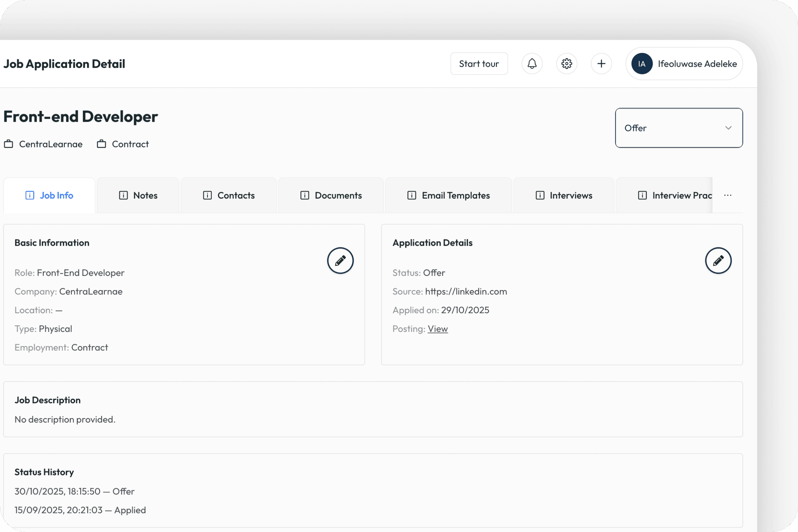Image resolution: width=798 pixels, height=532 pixels.
Task: Click 'Employment: Contract' line
Action: point(62,347)
